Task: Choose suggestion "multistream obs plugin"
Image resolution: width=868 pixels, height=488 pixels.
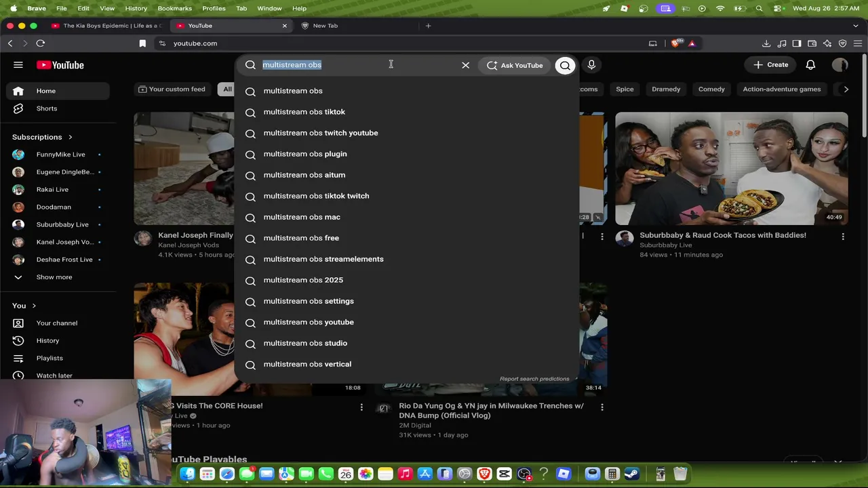Action: 407,154
